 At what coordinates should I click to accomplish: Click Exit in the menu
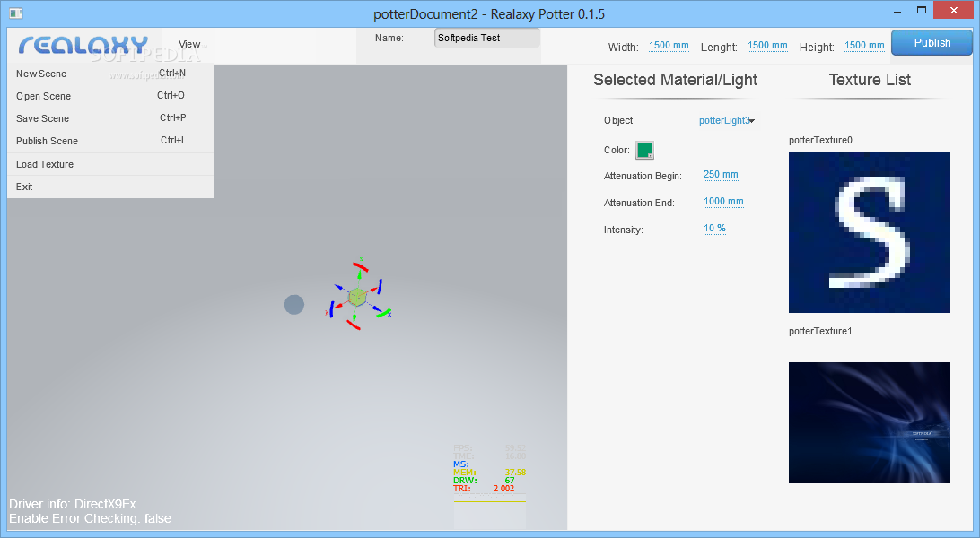pyautogui.click(x=110, y=187)
